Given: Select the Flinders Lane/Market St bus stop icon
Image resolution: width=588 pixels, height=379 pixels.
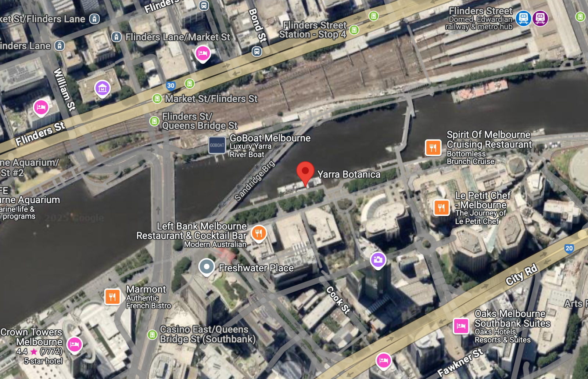Looking at the screenshot, I should (x=116, y=37).
